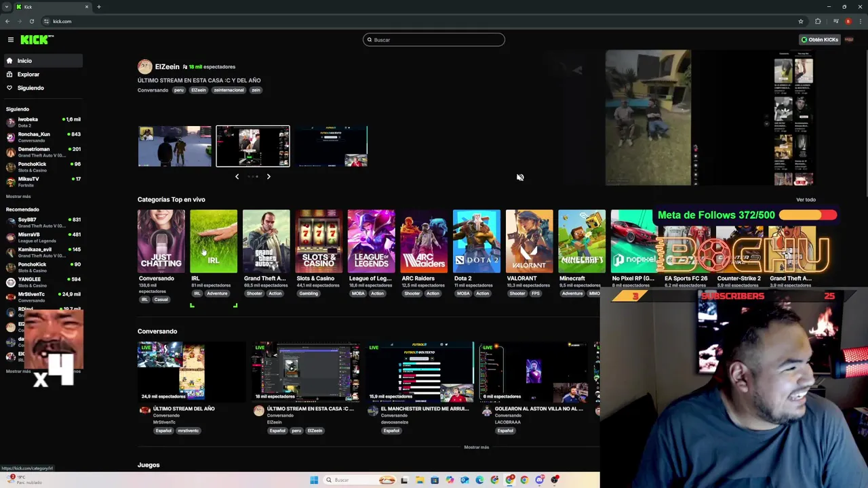868x488 pixels.
Task: Go back in browser history
Action: coord(7,21)
